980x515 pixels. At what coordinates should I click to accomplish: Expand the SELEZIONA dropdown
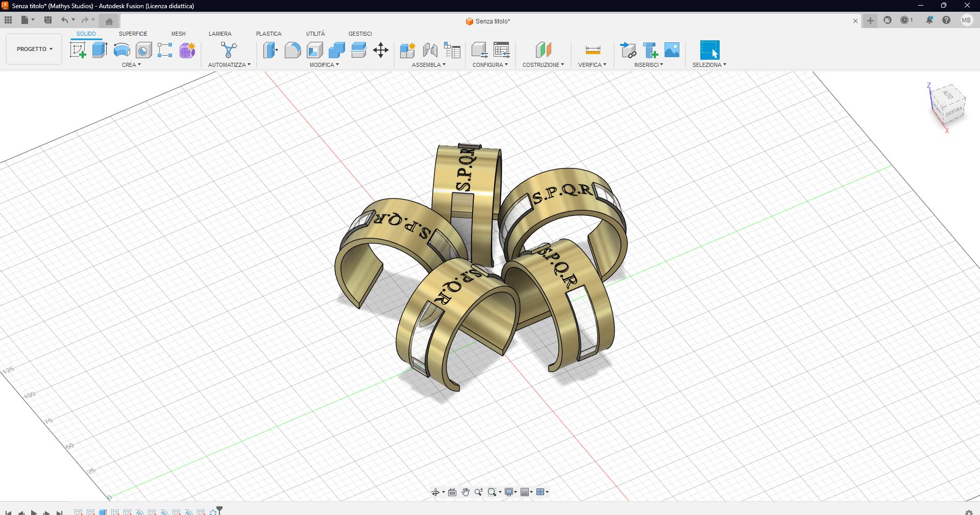(x=709, y=65)
